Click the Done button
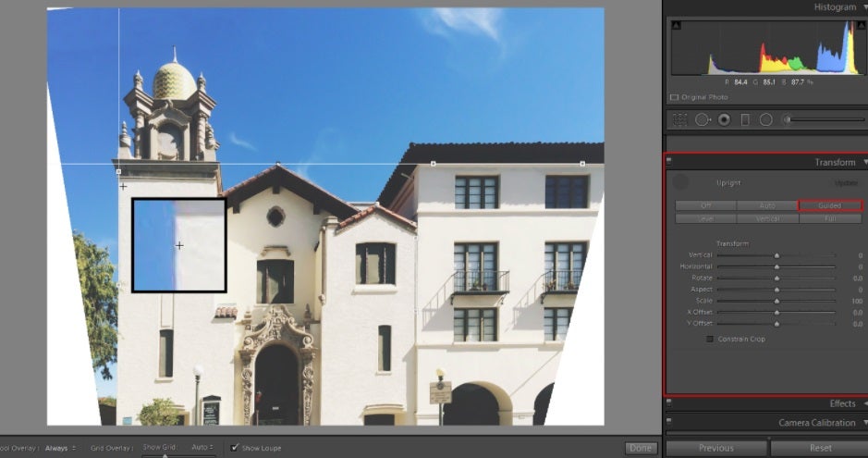 640,448
